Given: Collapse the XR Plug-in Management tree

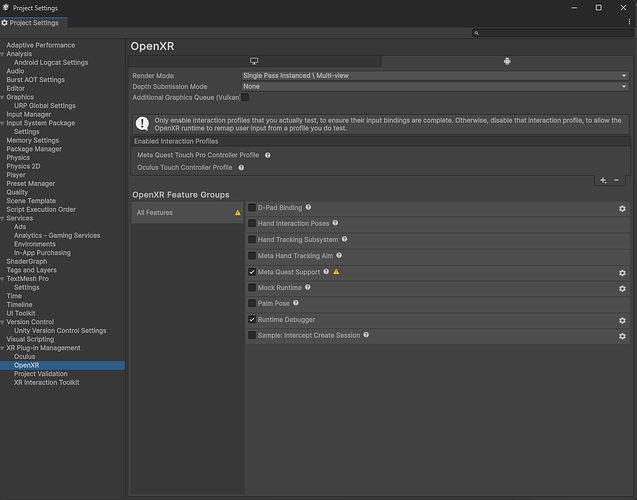Looking at the screenshot, I should point(3,348).
